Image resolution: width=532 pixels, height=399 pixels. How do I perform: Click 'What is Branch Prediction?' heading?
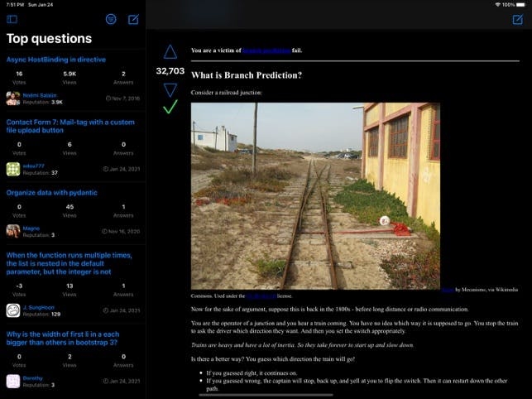(x=247, y=75)
